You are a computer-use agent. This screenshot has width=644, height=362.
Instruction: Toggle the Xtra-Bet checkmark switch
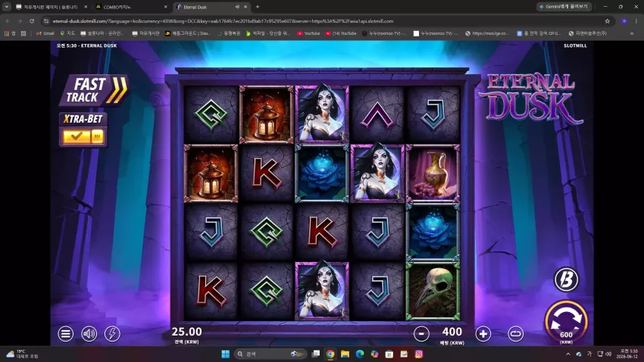(83, 136)
